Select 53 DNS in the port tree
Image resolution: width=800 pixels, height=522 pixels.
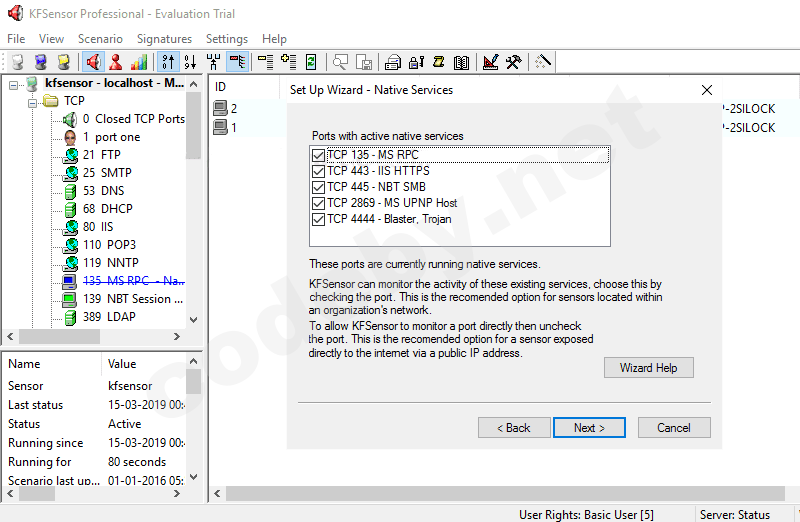(104, 190)
